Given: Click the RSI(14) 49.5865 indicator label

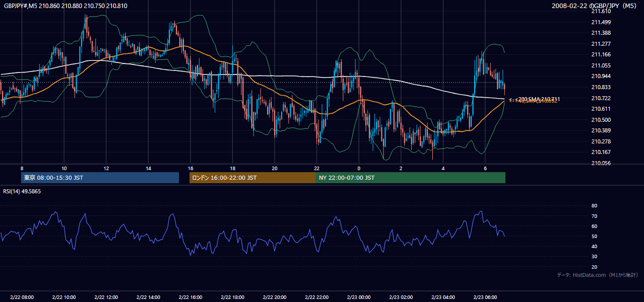Looking at the screenshot, I should [x=22, y=191].
